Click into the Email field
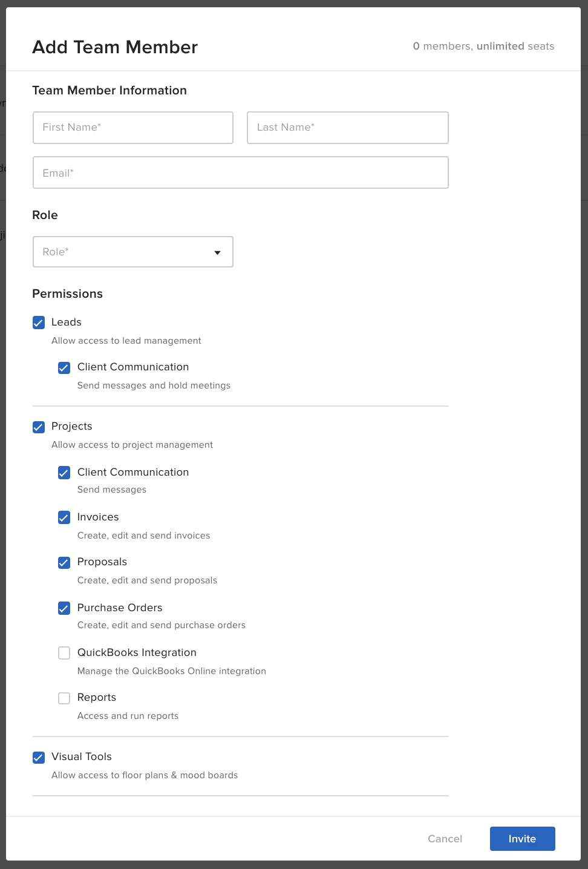The height and width of the screenshot is (869, 588). (241, 172)
